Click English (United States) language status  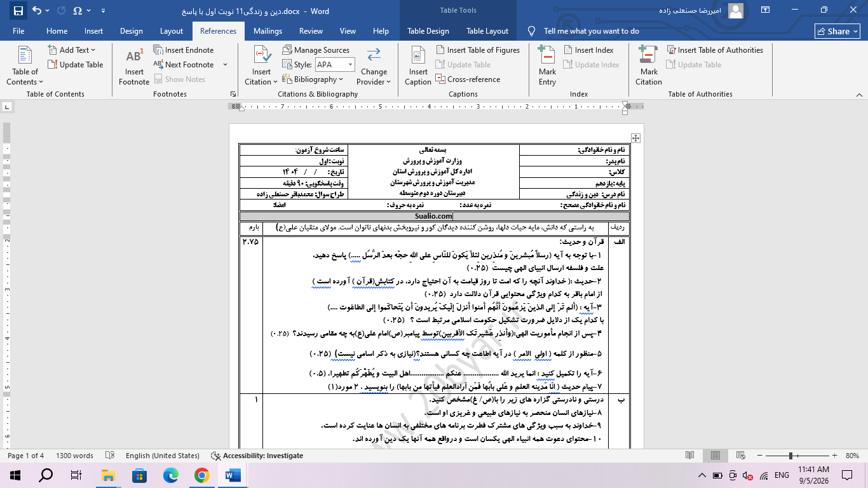tap(162, 456)
